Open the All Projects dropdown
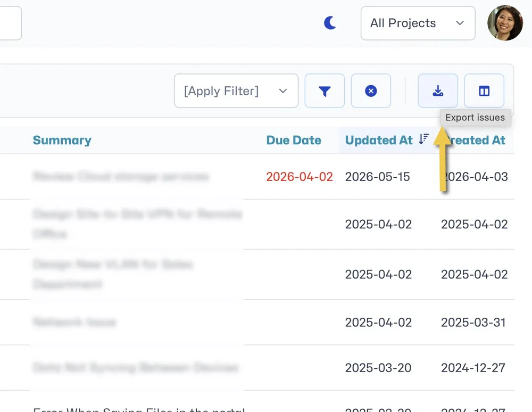This screenshot has height=412, width=532. [418, 23]
